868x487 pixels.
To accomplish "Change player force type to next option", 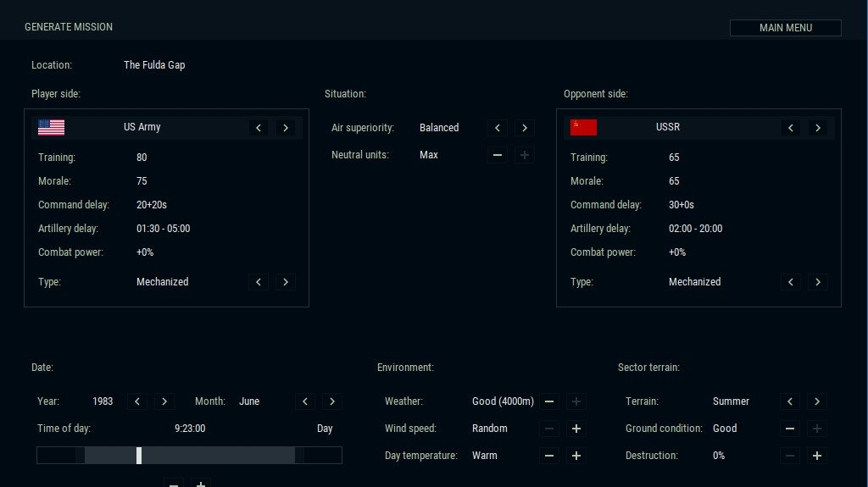I will 286,282.
